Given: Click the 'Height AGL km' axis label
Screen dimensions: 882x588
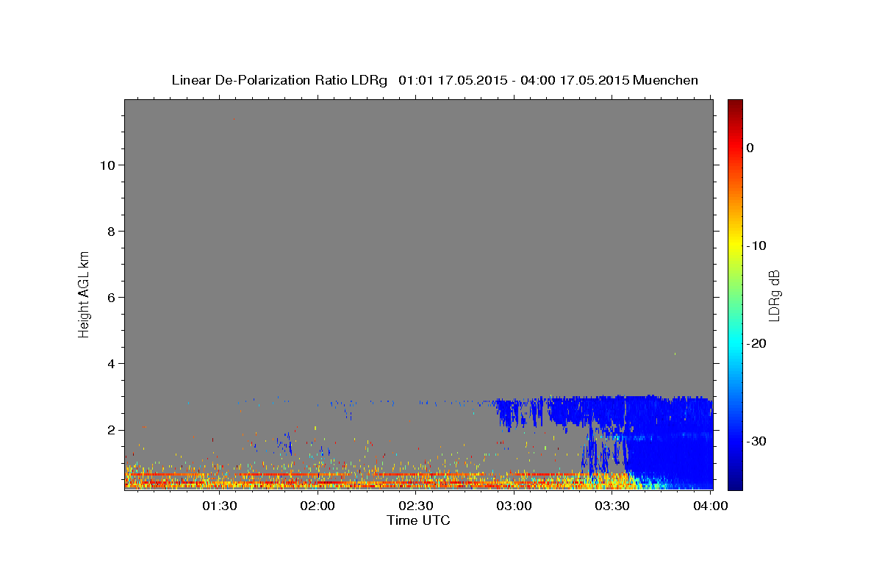Looking at the screenshot, I should click(84, 294).
